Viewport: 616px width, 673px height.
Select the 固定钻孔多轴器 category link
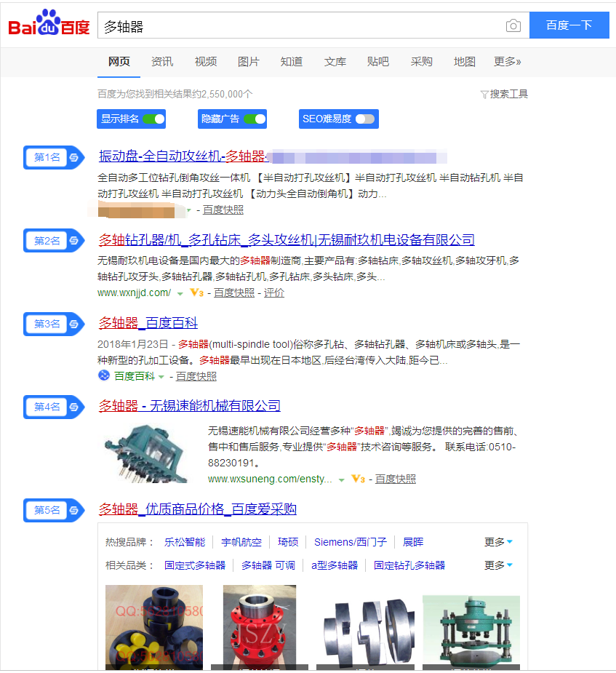[409, 565]
